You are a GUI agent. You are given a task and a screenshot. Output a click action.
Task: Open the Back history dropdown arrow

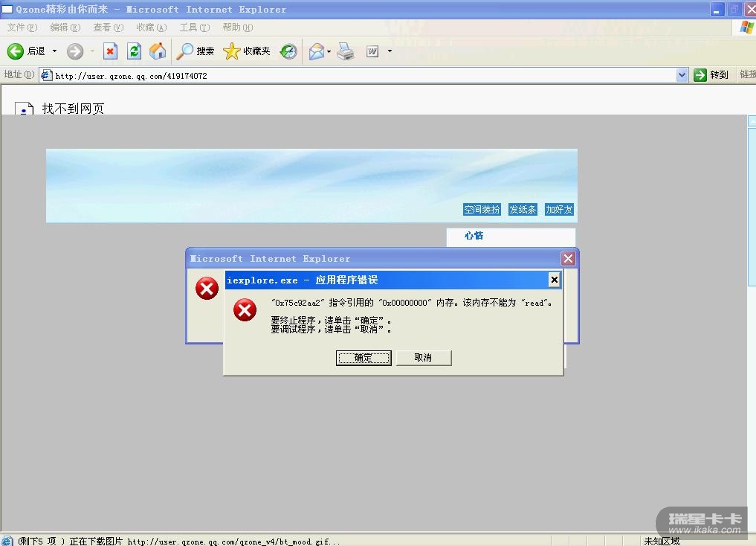click(x=54, y=51)
